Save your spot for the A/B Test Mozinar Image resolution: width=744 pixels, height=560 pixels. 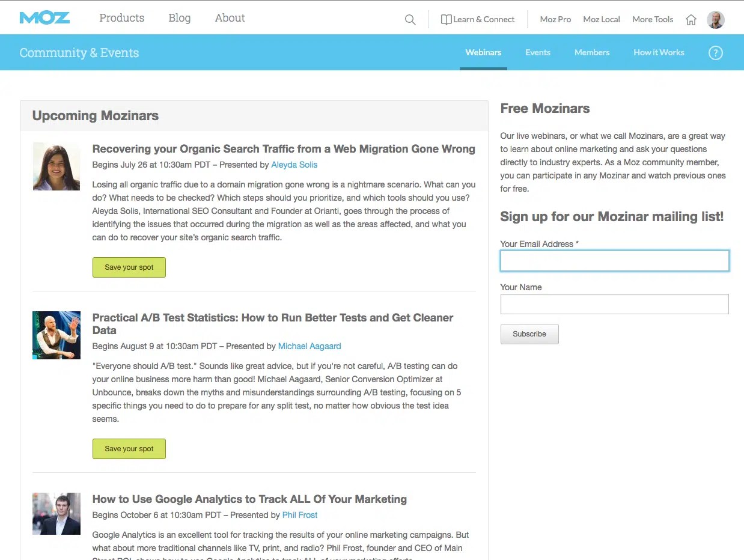(129, 449)
